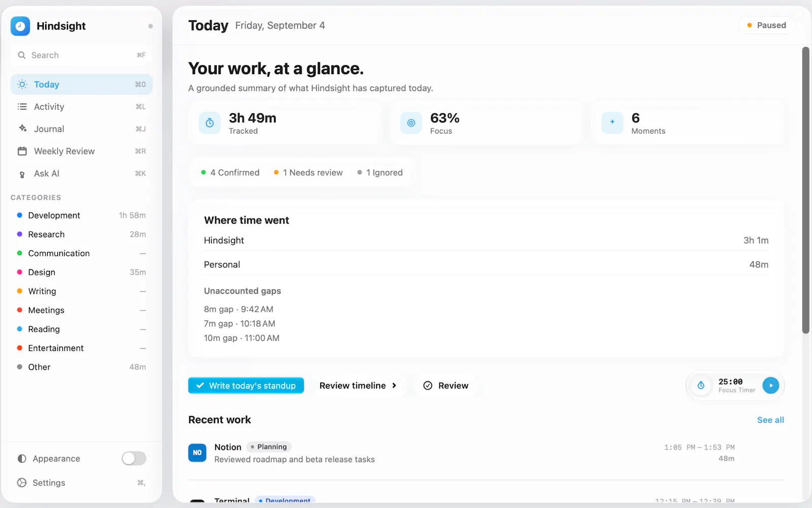
Task: Click the Appearance half-circle icon
Action: tap(22, 459)
